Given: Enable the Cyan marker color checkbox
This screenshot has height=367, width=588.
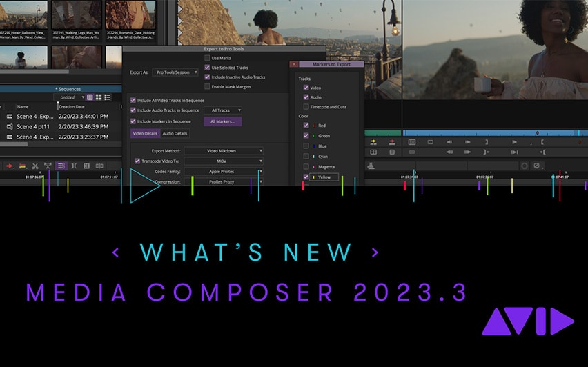Looking at the screenshot, I should [x=306, y=157].
